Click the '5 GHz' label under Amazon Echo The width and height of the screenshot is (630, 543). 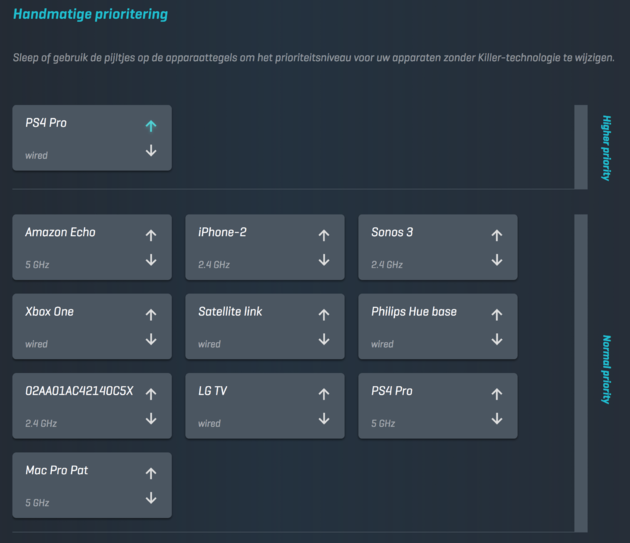coord(37,265)
